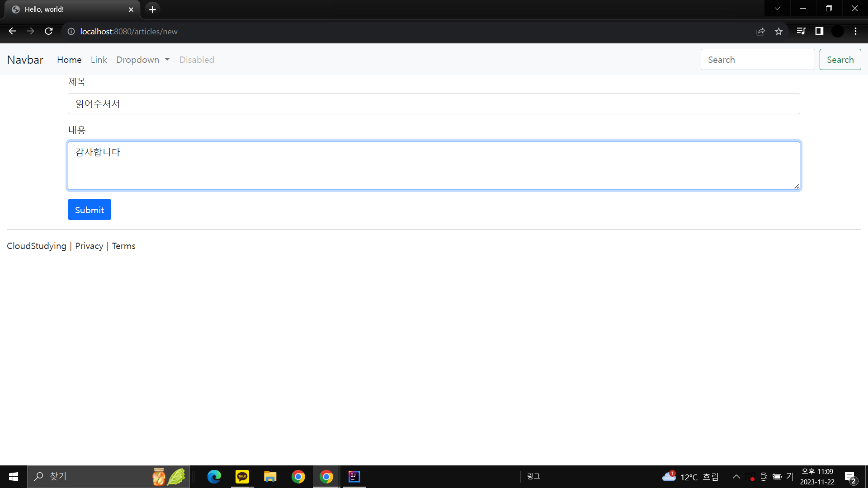The image size is (868, 488).
Task: Reload the page with refresh icon
Action: (49, 31)
